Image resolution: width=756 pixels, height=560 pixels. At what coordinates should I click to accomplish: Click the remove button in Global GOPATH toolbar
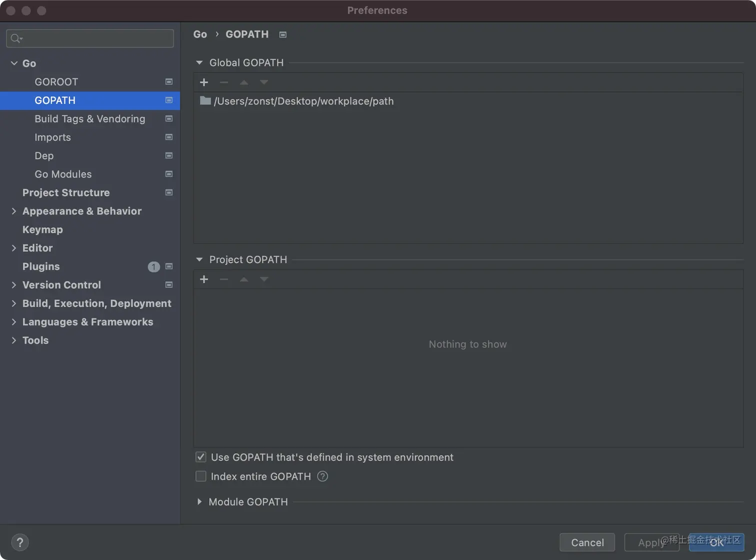(224, 82)
